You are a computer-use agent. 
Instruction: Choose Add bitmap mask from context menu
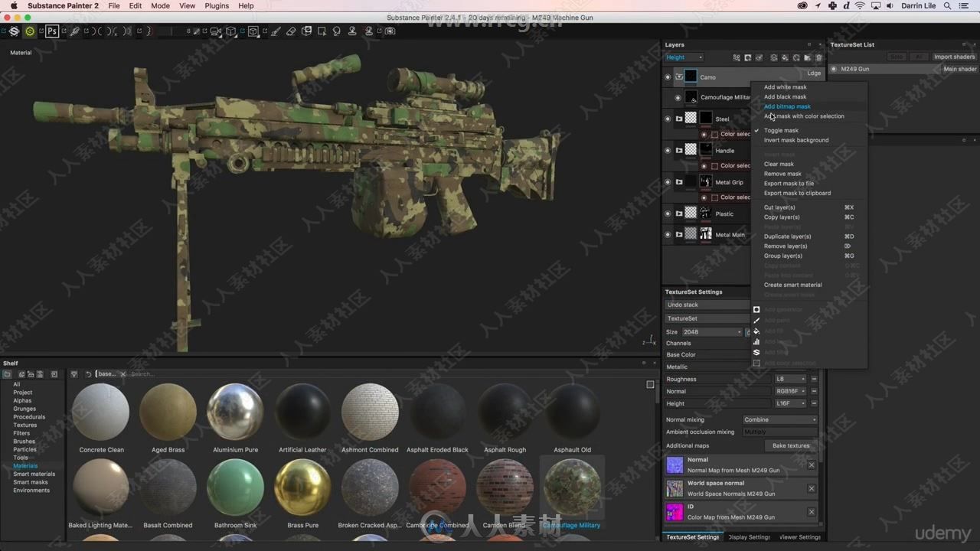(x=787, y=106)
